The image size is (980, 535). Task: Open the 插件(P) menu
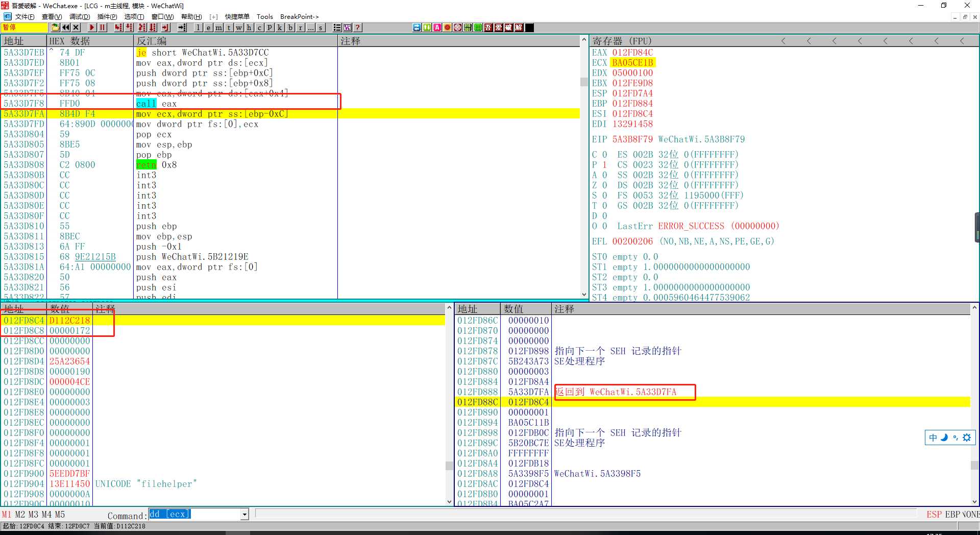[107, 17]
